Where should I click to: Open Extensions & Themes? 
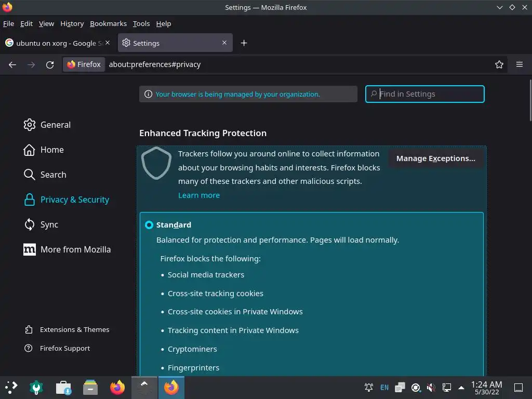(x=67, y=329)
